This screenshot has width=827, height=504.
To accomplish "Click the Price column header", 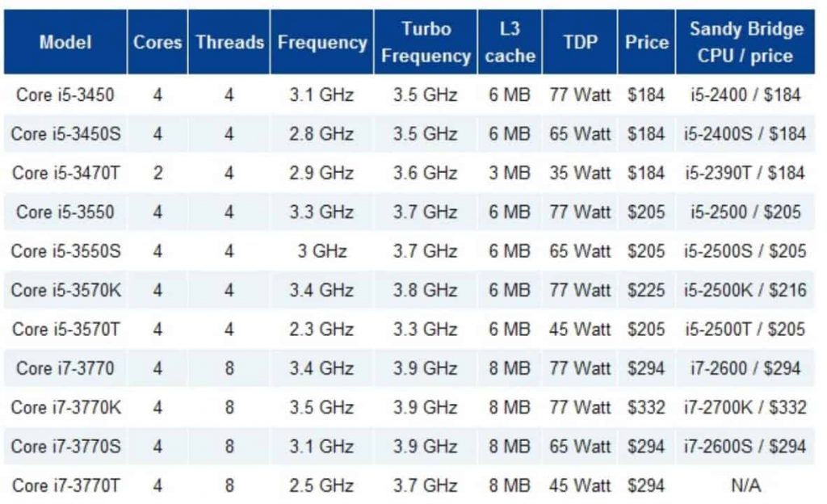I will pyautogui.click(x=646, y=42).
